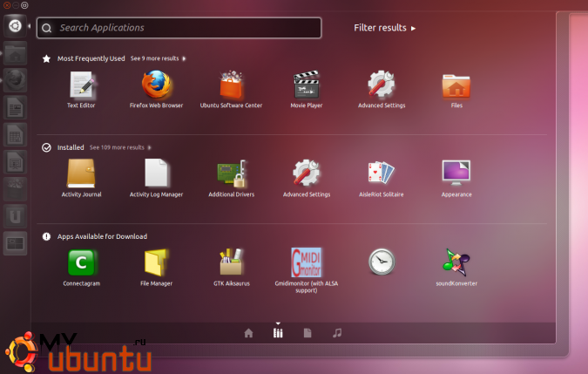Screen dimensions: 588x374
Task: Click the search magnifier icon
Action: pos(47,28)
